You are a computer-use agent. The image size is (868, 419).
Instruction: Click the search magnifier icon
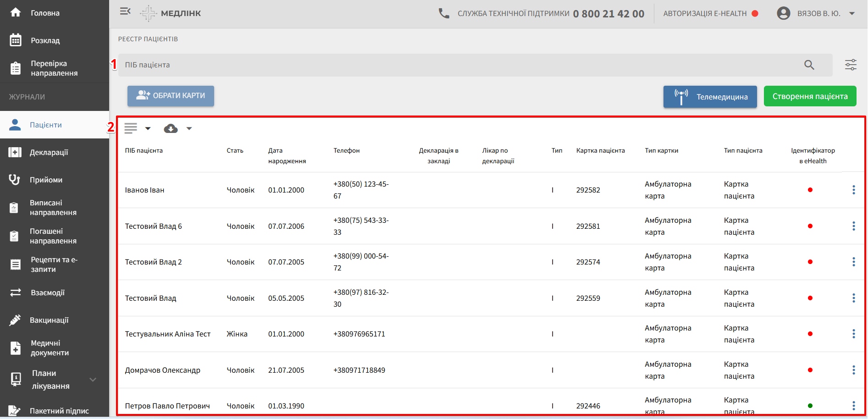(809, 65)
